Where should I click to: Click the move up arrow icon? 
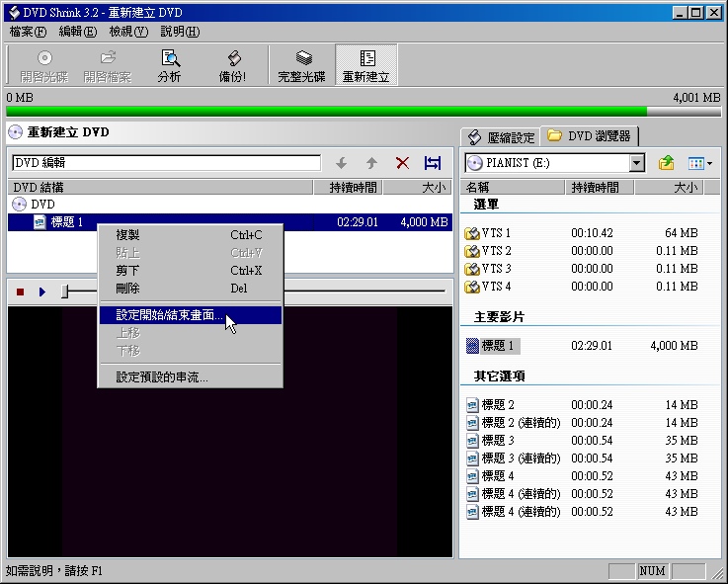[x=371, y=163]
